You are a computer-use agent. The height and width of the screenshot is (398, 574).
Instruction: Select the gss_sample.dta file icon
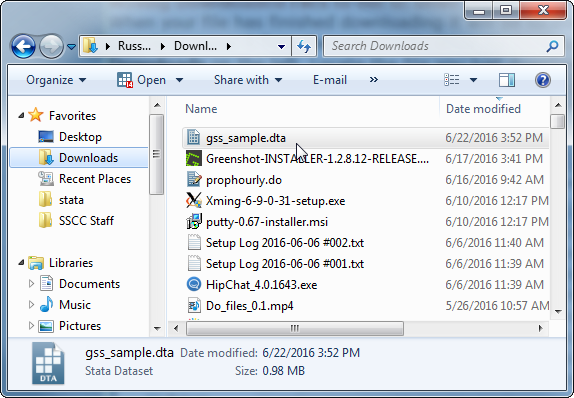click(x=193, y=138)
